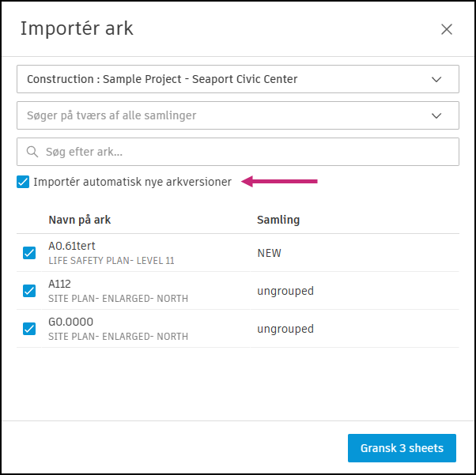Click the NEW collection label
The image size is (476, 475).
(x=269, y=253)
